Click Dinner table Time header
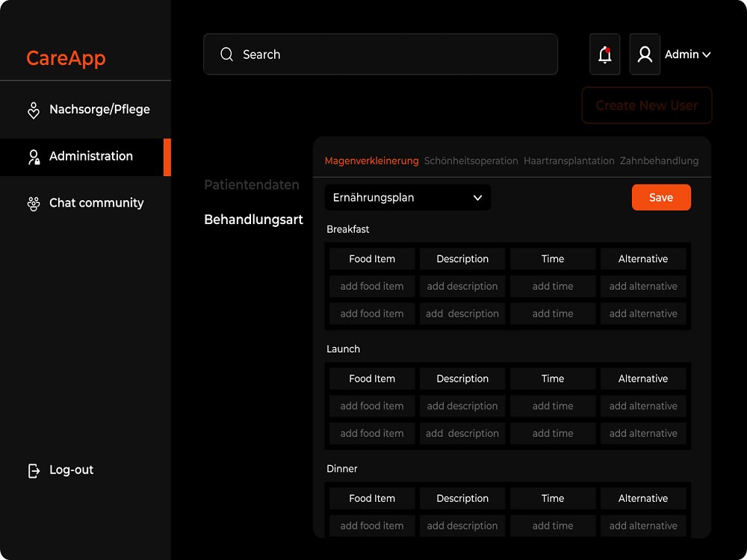Screen dimensions: 747x560 click(553, 499)
